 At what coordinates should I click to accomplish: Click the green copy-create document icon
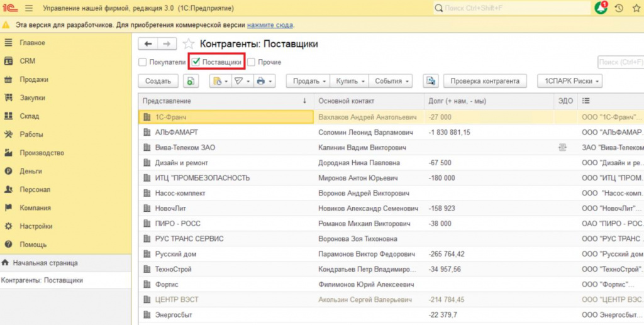pyautogui.click(x=191, y=81)
